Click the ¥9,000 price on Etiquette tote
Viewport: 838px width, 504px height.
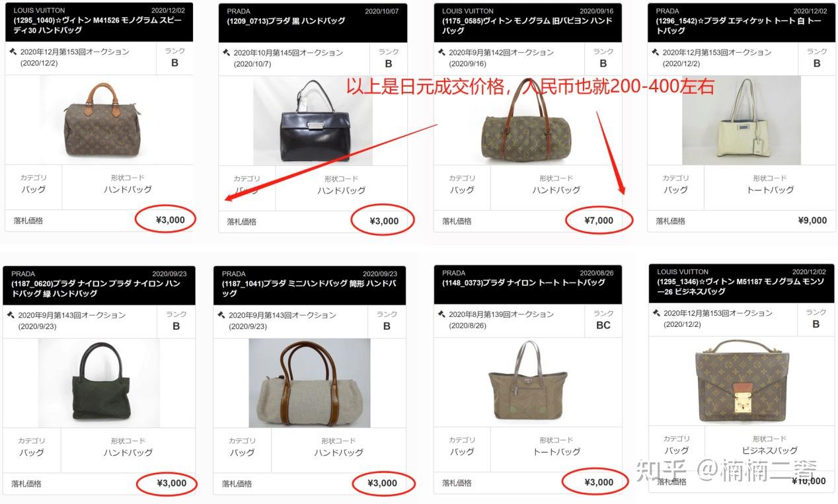(x=812, y=221)
